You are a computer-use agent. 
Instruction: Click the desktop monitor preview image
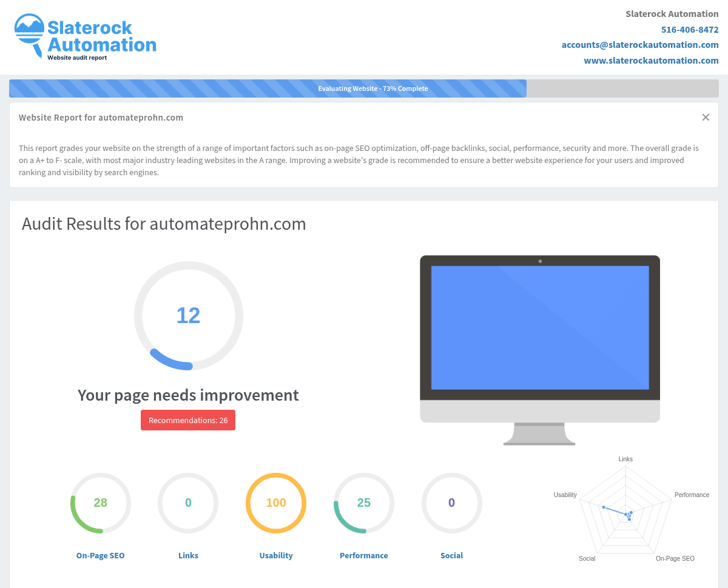pos(540,350)
